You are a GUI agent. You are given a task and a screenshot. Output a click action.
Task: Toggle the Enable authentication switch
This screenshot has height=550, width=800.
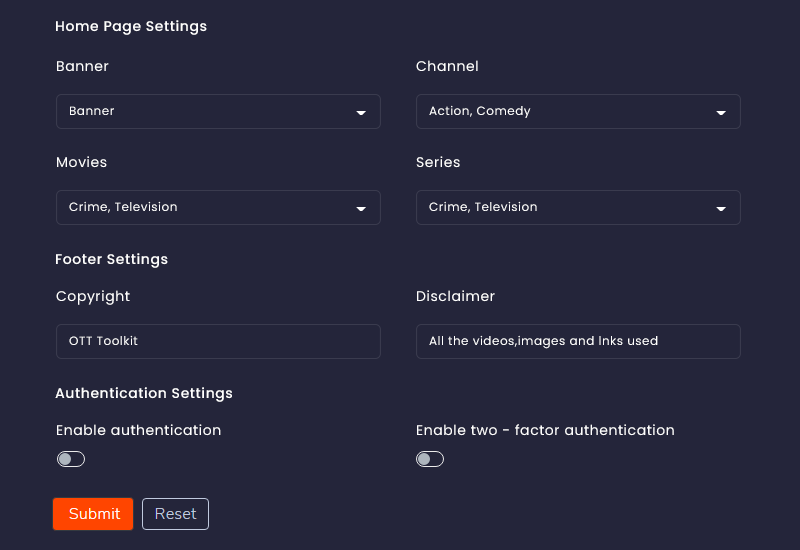pyautogui.click(x=71, y=459)
